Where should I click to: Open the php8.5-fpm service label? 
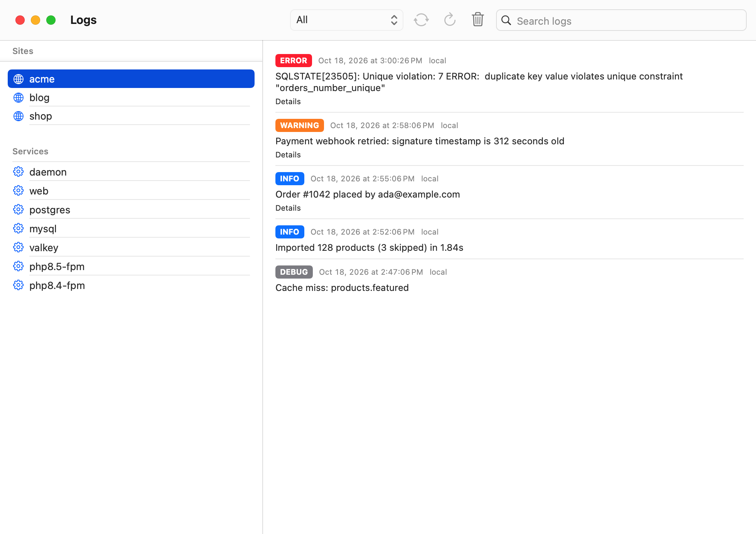click(x=57, y=267)
